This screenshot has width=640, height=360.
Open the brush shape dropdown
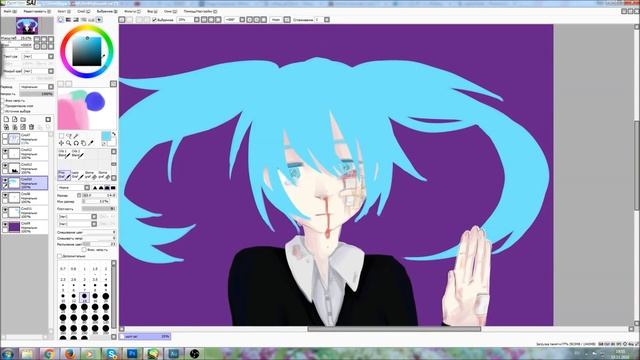78,217
